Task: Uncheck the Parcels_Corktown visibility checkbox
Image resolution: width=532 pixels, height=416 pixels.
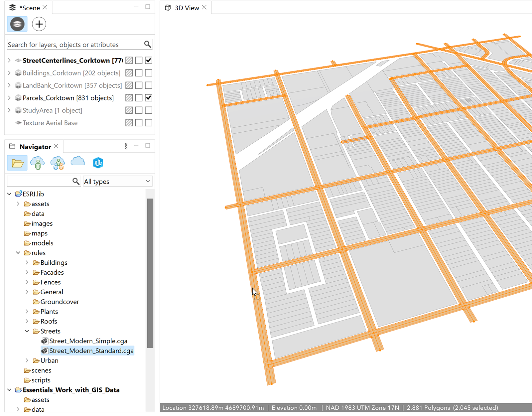Action: [149, 97]
